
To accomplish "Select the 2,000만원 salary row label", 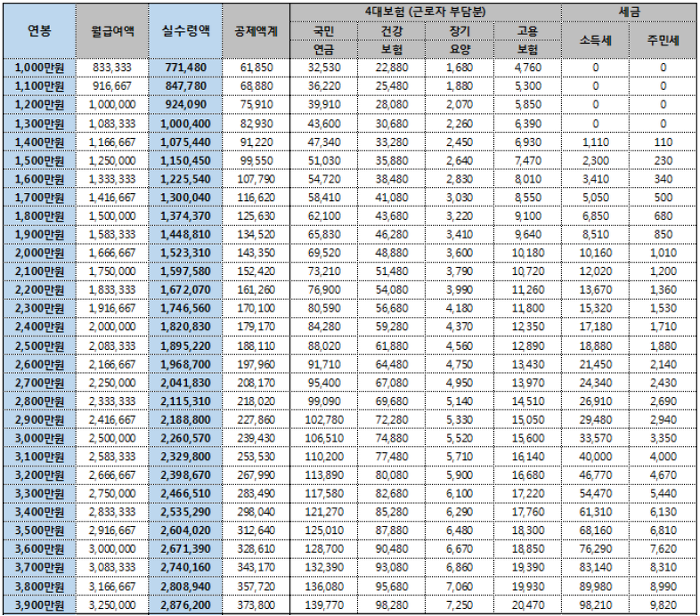I will click(40, 253).
